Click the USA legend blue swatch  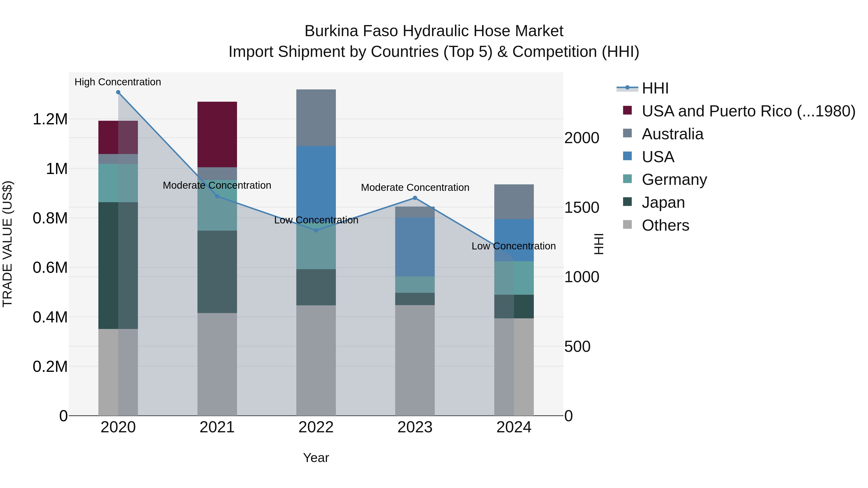[x=627, y=156]
